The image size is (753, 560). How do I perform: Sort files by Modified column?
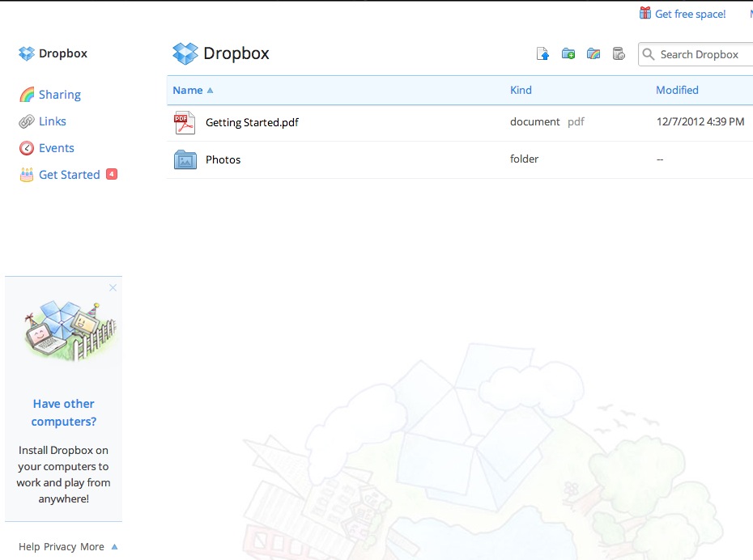677,90
